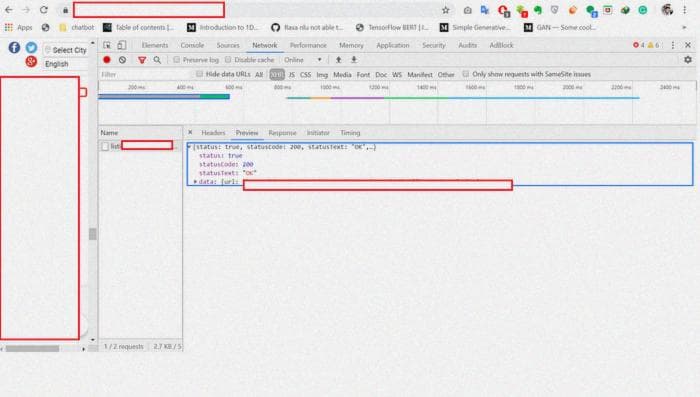Expand the data array in the preview
Image resolution: width=700 pixels, height=397 pixels.
(x=195, y=182)
